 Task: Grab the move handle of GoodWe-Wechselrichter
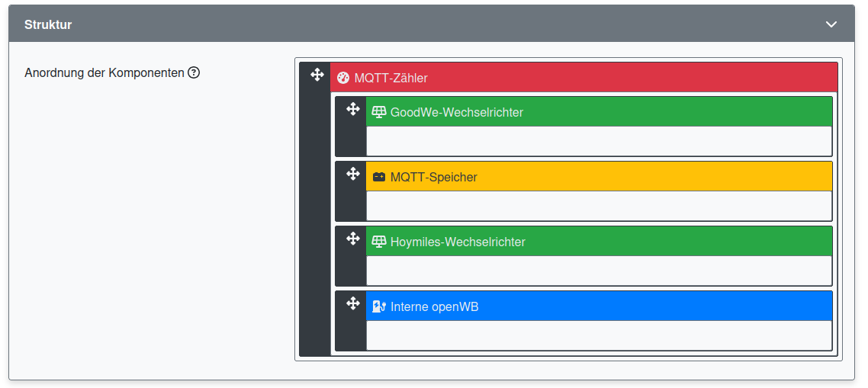(353, 109)
